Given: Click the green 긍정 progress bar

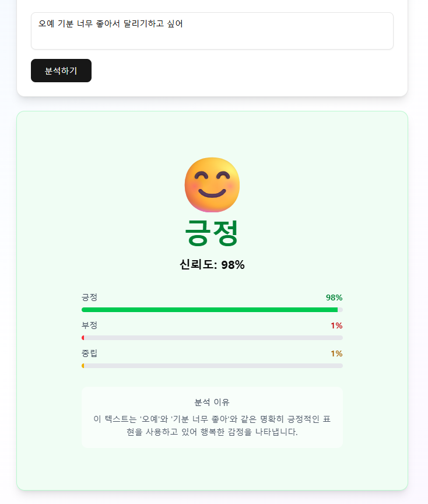Looking at the screenshot, I should click(212, 310).
